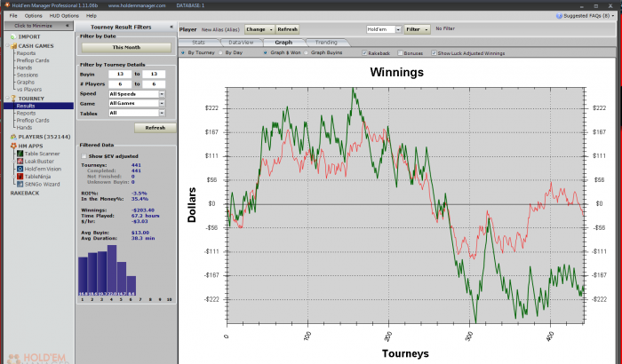Open the Tables dropdown
The image size is (622, 364).
pyautogui.click(x=162, y=113)
